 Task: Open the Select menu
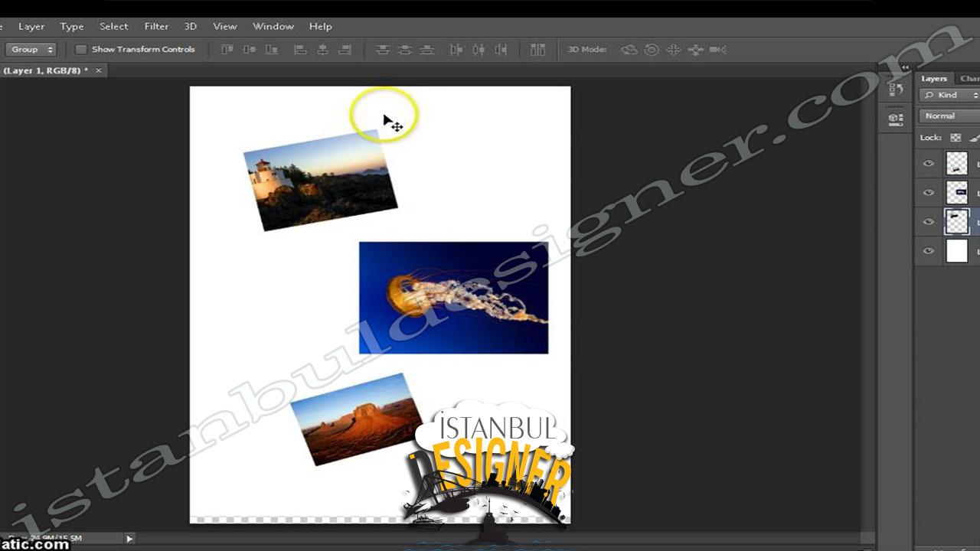114,26
